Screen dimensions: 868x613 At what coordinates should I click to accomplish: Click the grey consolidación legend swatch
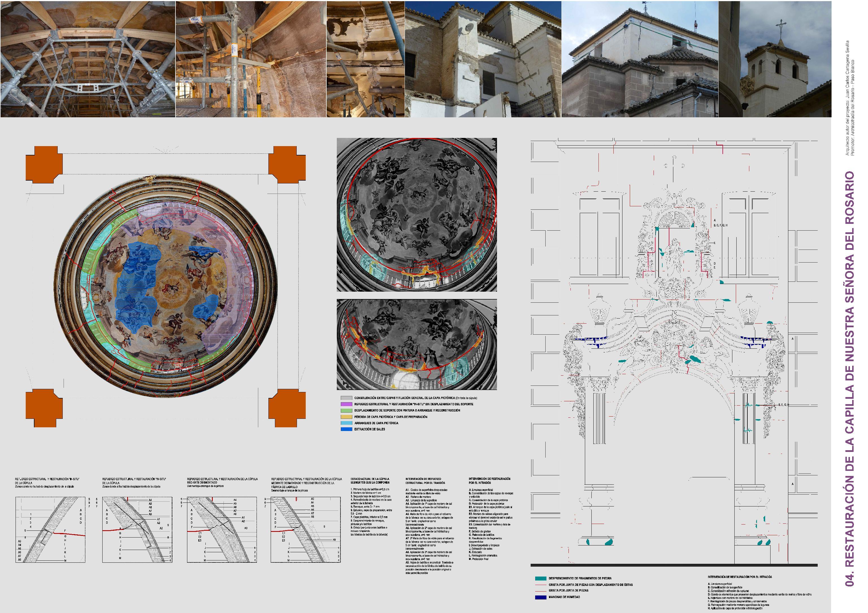coord(346,398)
